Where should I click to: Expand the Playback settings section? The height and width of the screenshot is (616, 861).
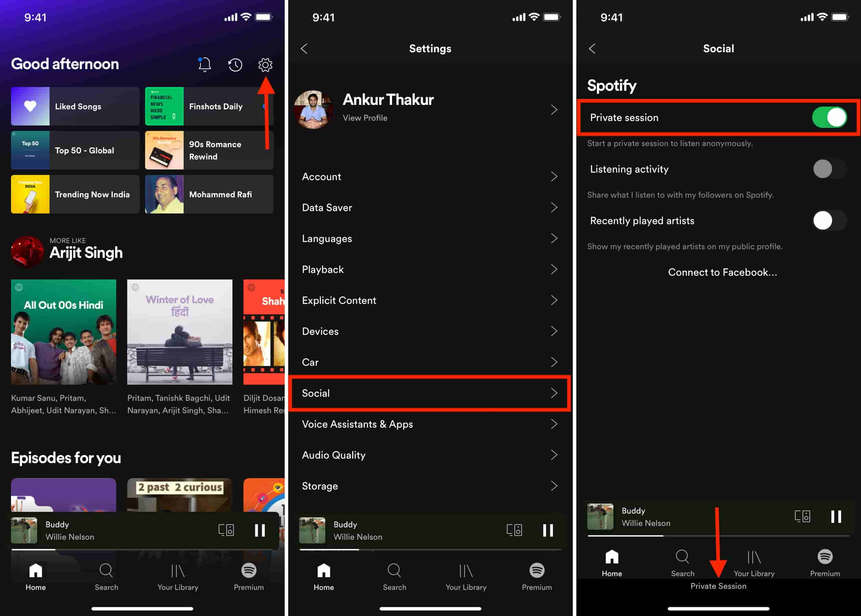(x=430, y=269)
